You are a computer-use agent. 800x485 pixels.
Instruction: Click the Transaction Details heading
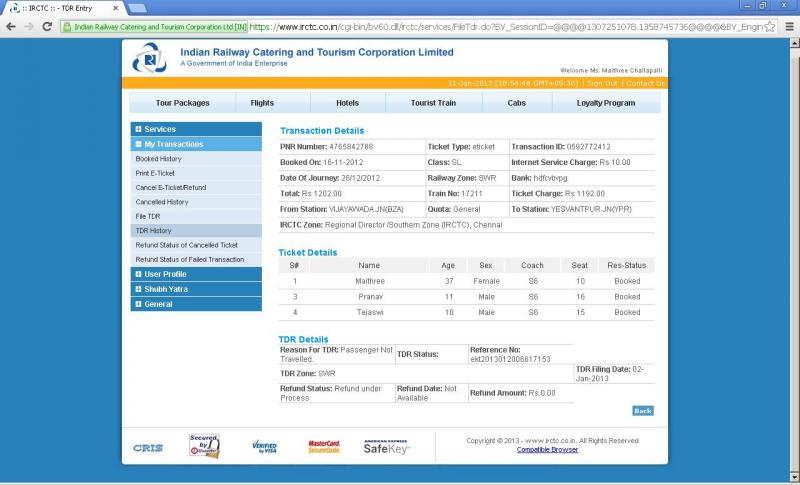click(322, 131)
